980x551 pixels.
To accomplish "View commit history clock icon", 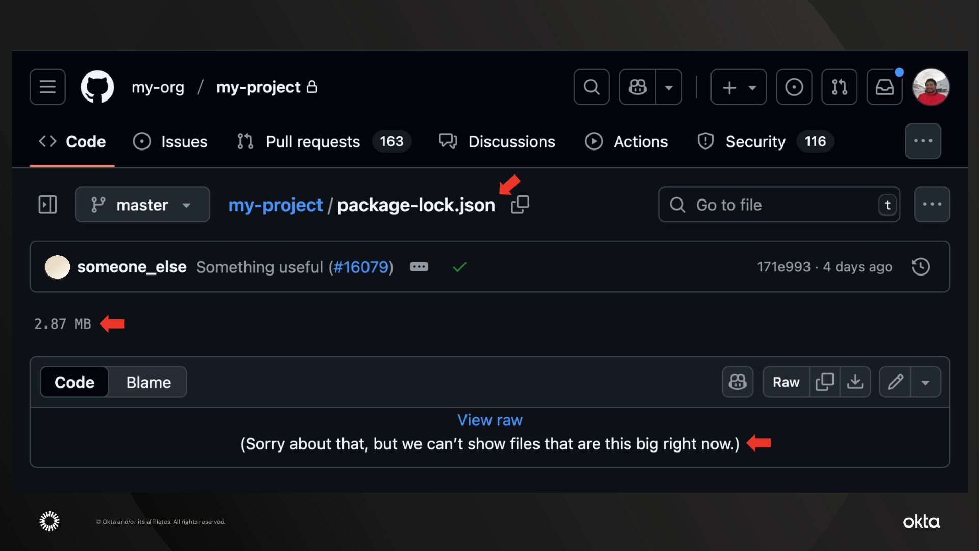I will click(x=920, y=267).
